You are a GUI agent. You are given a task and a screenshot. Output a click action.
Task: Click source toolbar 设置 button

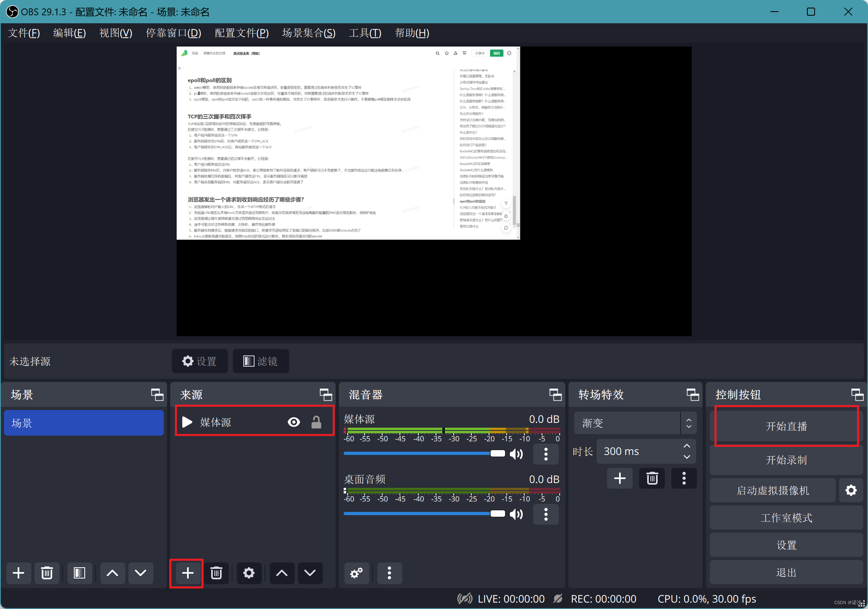(200, 361)
